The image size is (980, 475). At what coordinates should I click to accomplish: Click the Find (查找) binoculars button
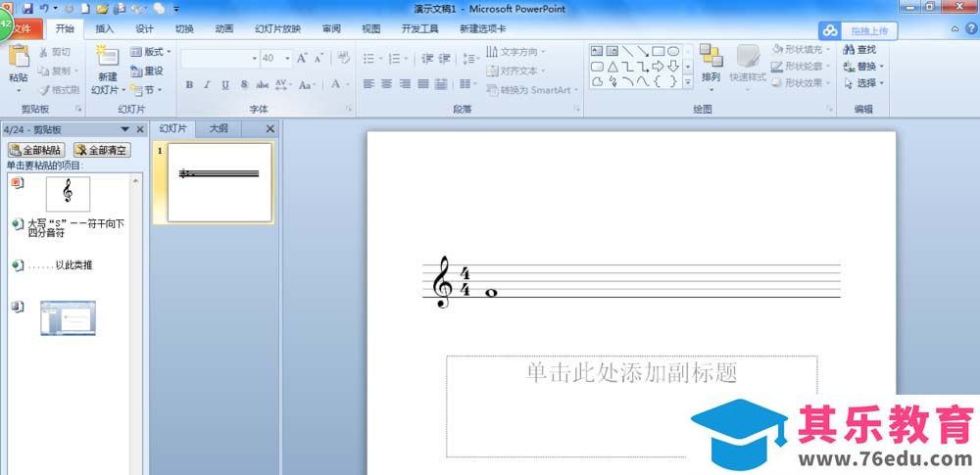(x=860, y=49)
